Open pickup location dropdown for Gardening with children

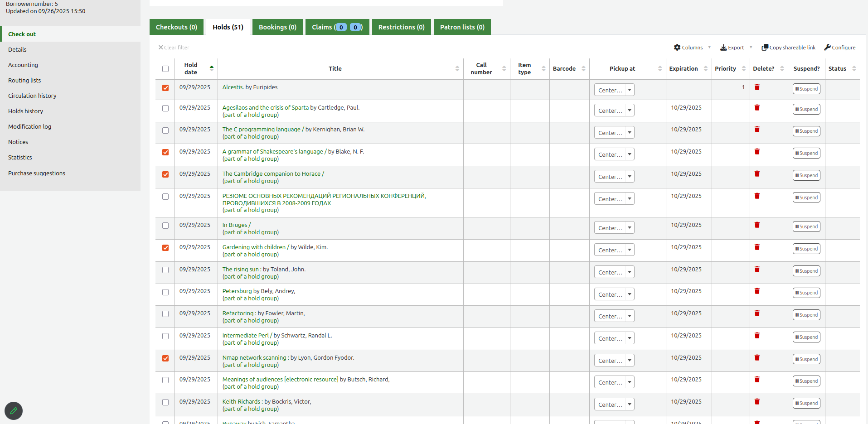click(x=614, y=250)
